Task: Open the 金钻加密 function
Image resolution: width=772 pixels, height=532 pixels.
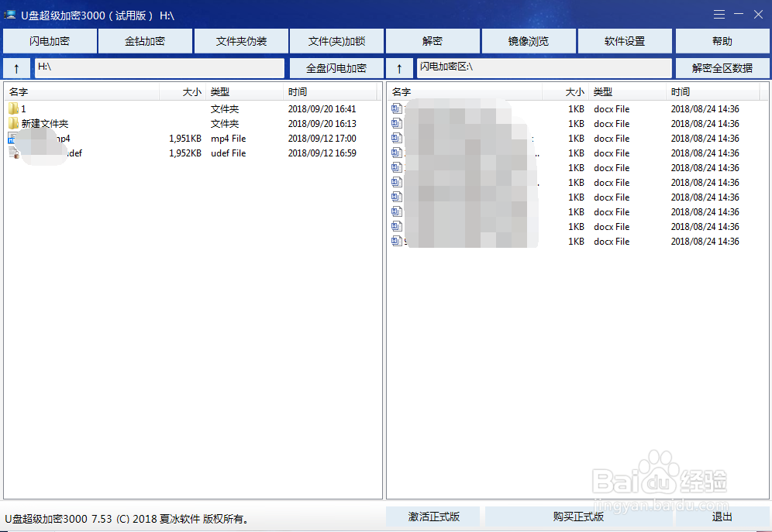Action: pyautogui.click(x=145, y=41)
